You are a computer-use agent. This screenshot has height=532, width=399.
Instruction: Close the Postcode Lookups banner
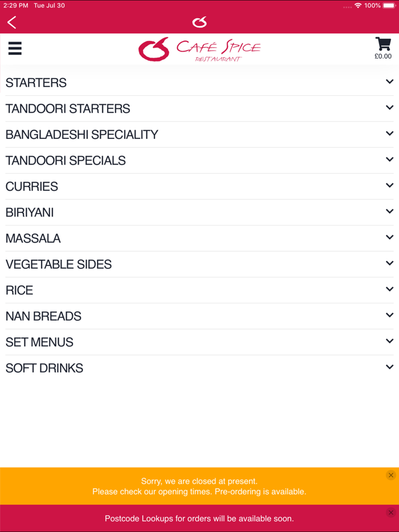(390, 513)
